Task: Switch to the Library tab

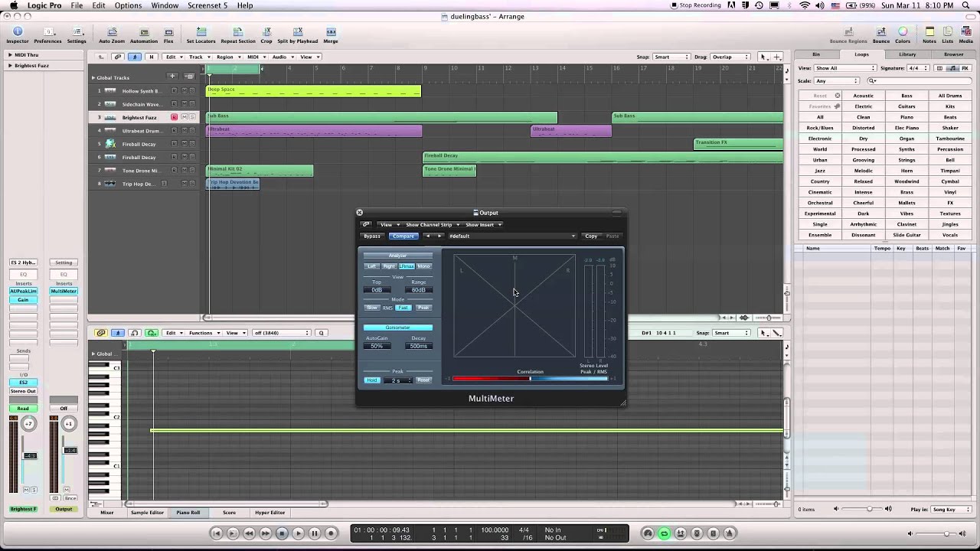Action: click(907, 54)
